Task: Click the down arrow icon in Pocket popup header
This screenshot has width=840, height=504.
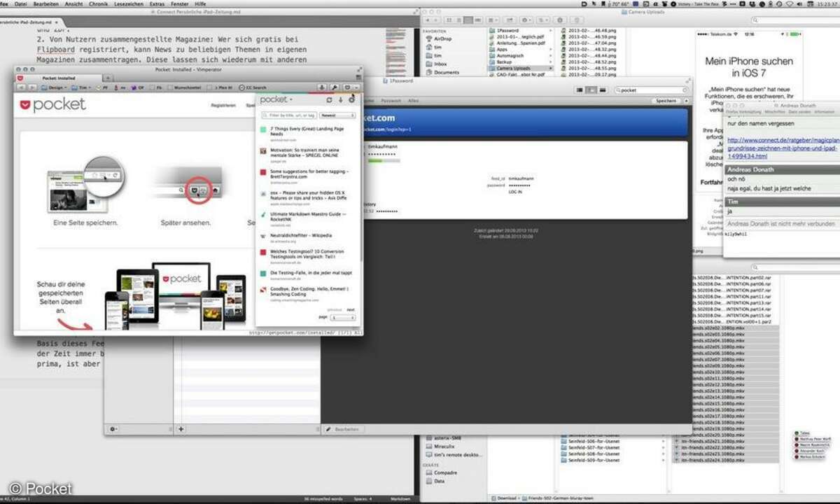Action: [x=340, y=100]
